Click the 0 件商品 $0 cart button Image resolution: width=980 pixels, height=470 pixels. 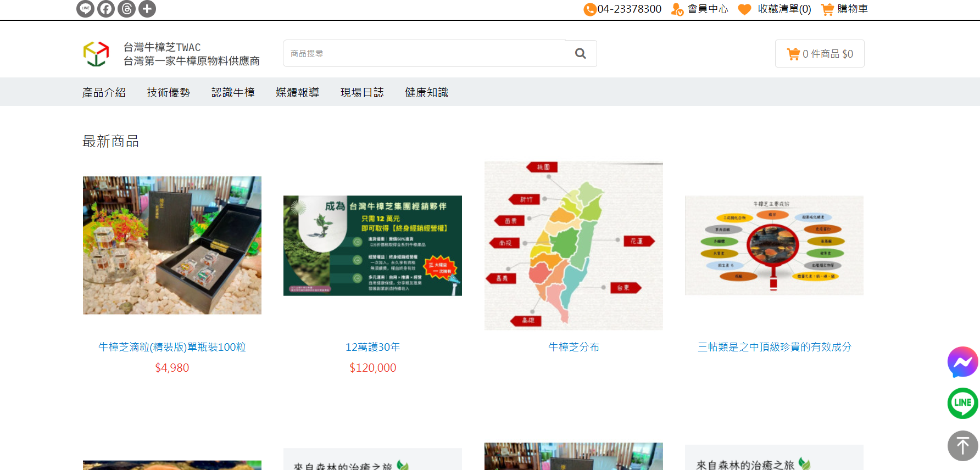pos(820,54)
